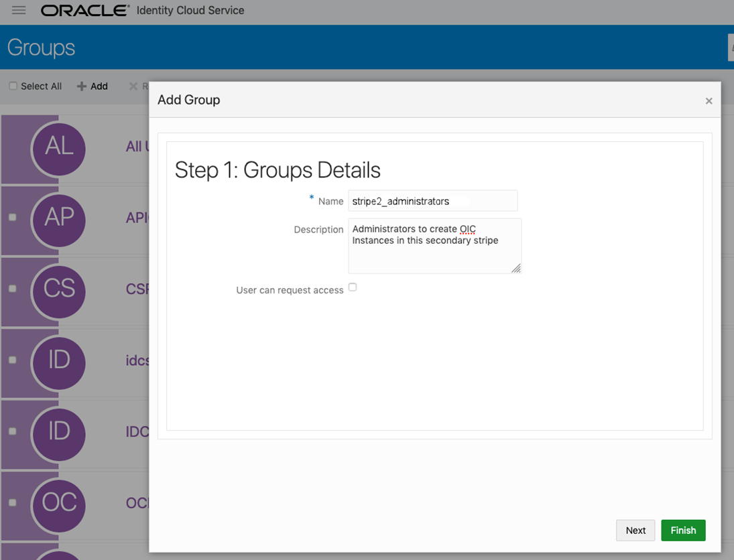Click the Next button in Add Group dialog
734x560 pixels.
click(635, 530)
